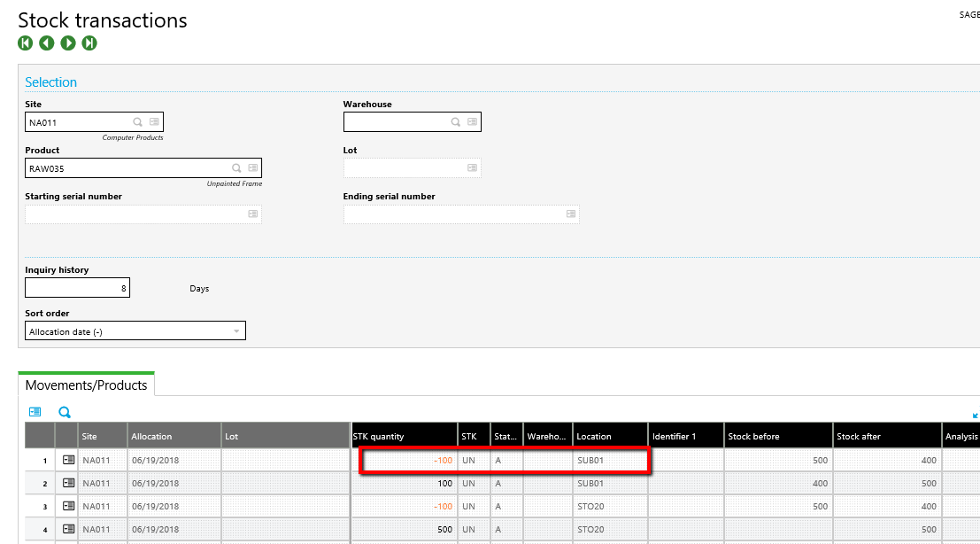Image resolution: width=980 pixels, height=544 pixels.
Task: Jump to last record navigation icon
Action: click(x=89, y=43)
